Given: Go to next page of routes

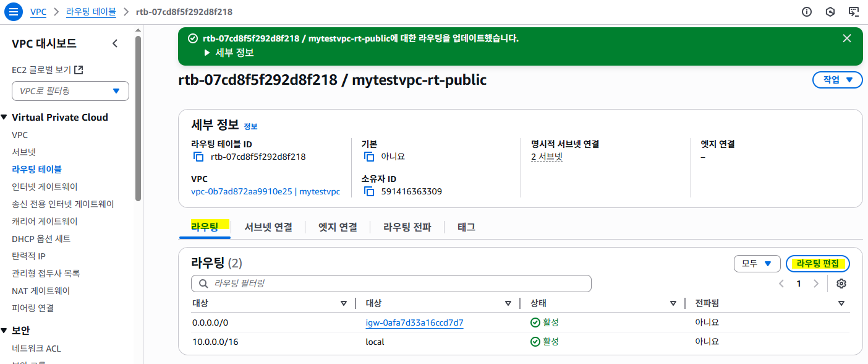Looking at the screenshot, I should coord(816,284).
